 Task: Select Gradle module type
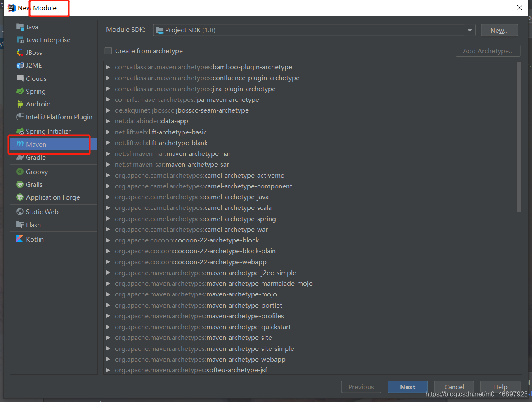click(54, 157)
